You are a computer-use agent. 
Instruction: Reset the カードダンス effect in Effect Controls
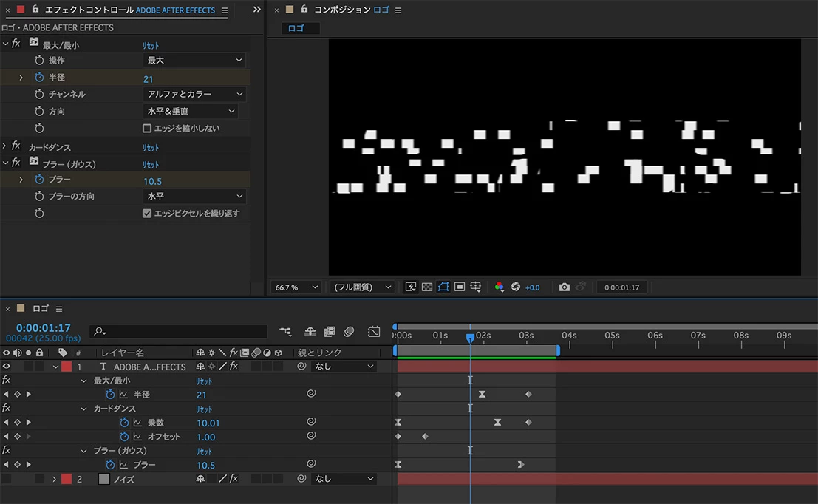[151, 148]
